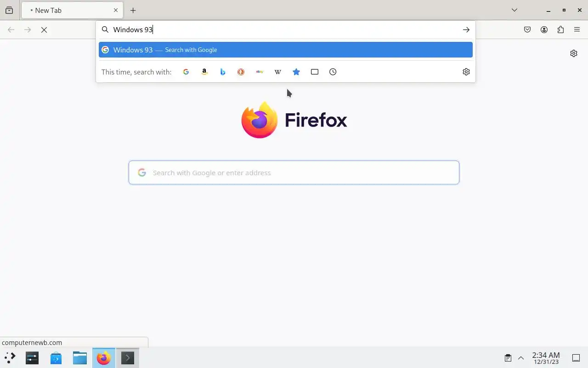Go back one page
The height and width of the screenshot is (368, 588).
(x=11, y=30)
